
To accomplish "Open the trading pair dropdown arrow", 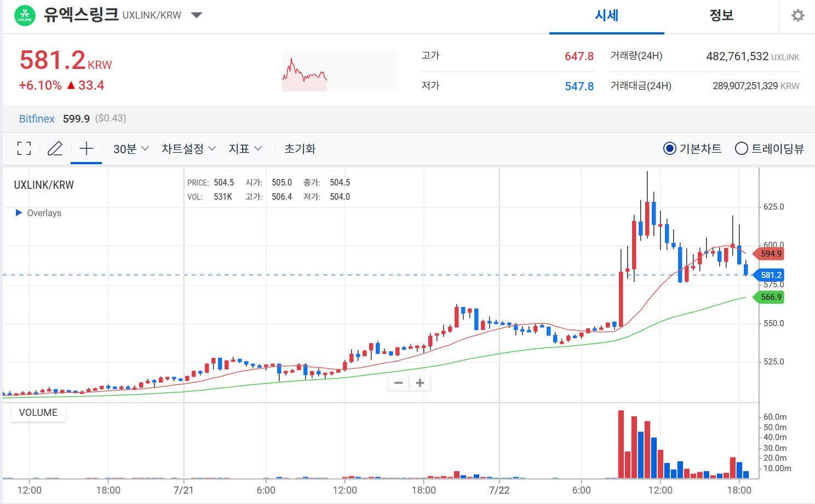I will click(197, 15).
